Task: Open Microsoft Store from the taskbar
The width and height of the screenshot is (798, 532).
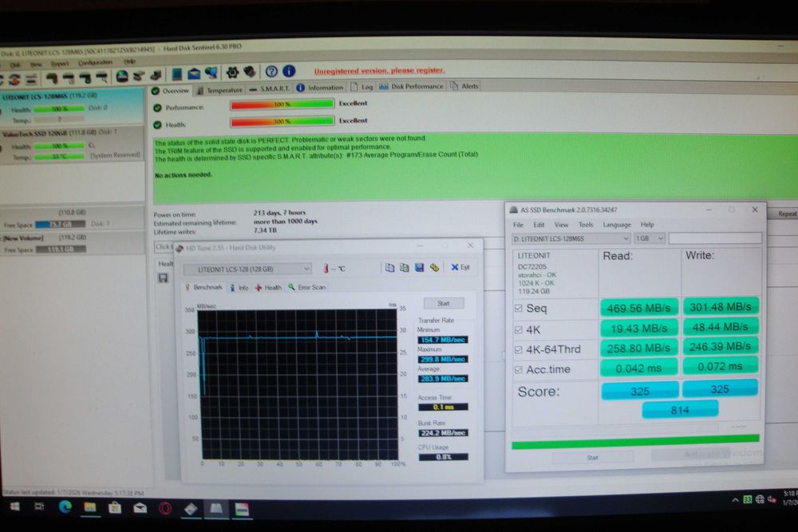Action: coord(115,507)
